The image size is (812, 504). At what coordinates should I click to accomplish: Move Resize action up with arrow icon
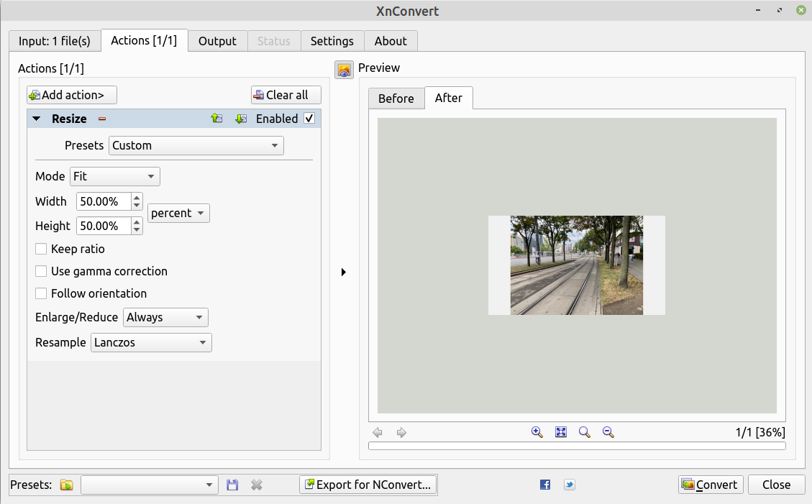coord(216,119)
